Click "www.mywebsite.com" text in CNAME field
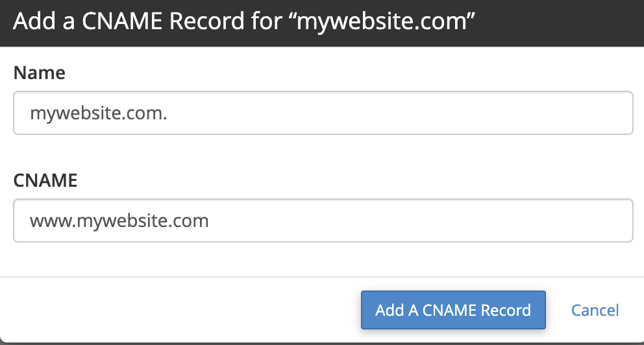Image resolution: width=644 pixels, height=345 pixels. pos(119,221)
